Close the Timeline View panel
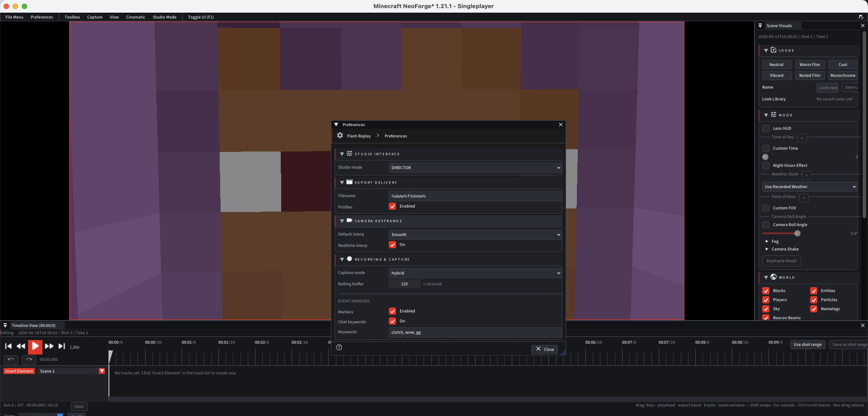Viewport: 868px width, 416px height. (x=863, y=326)
